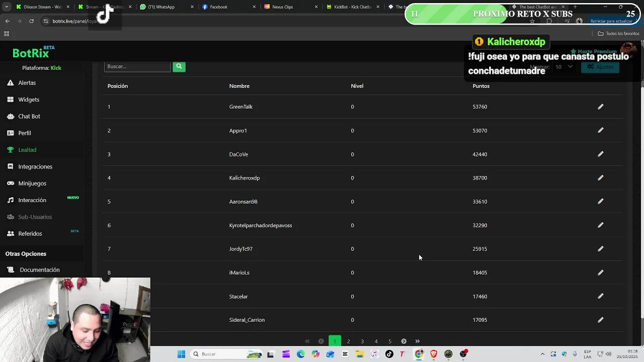
Task: Jump to last page with double arrow
Action: coord(417,341)
